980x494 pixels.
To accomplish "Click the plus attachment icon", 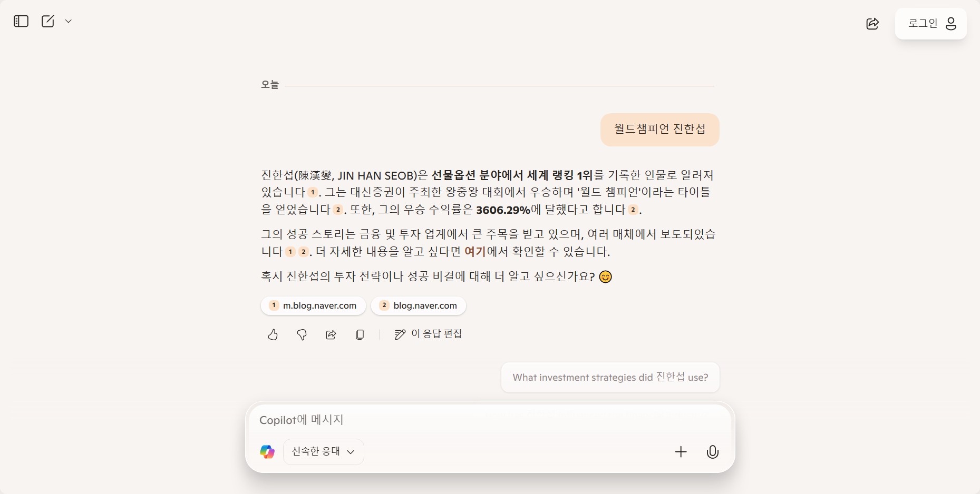I will (681, 452).
